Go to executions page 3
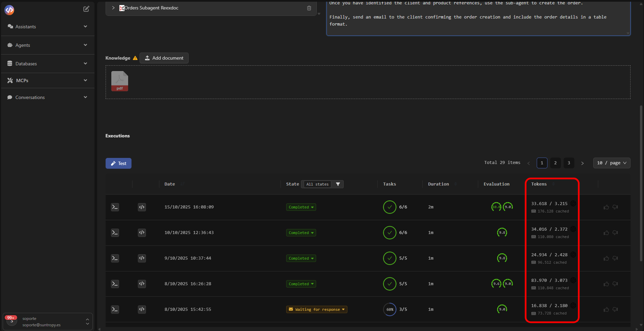 point(569,163)
